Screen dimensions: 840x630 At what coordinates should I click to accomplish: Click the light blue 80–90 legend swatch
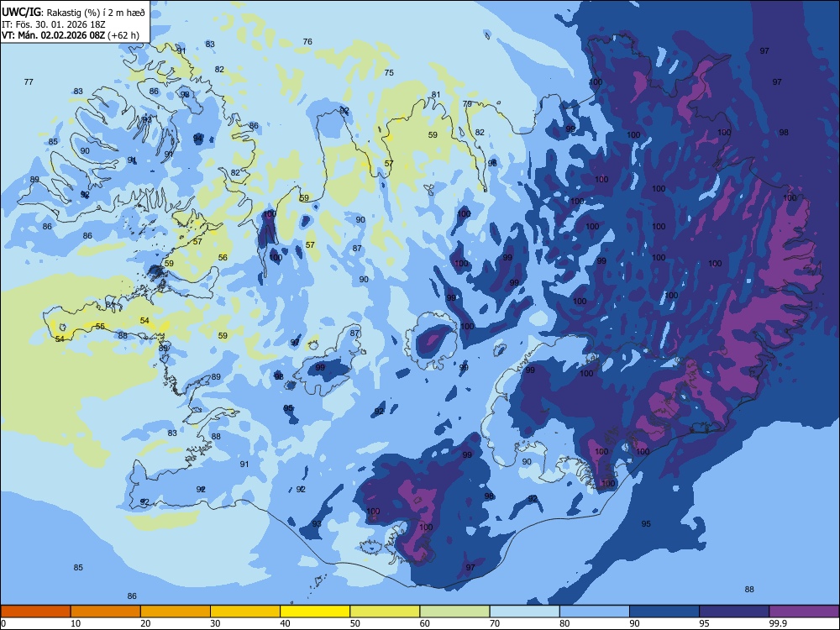(x=595, y=612)
